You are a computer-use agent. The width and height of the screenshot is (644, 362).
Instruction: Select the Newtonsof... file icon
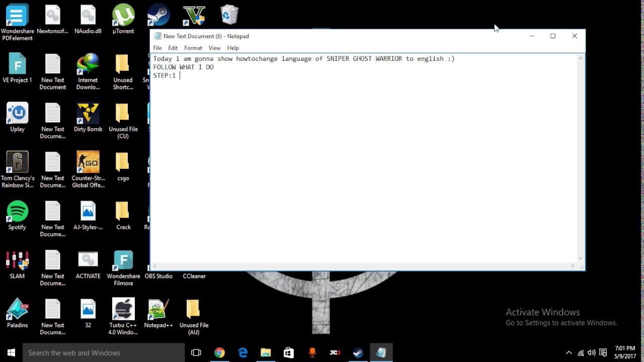[53, 20]
